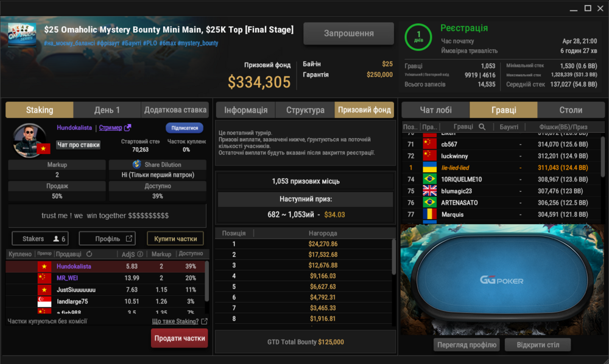Click the tournament Omaholic series logo

(x=22, y=34)
